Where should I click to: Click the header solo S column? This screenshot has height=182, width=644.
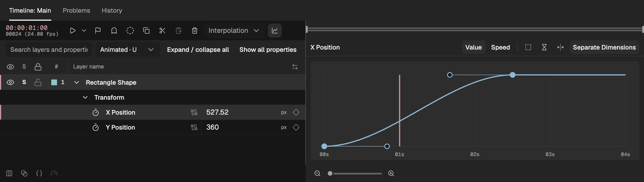click(24, 67)
